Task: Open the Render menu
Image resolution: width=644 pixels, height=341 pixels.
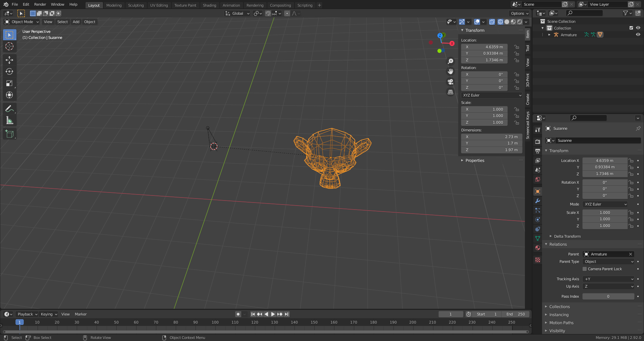Action: (x=40, y=4)
